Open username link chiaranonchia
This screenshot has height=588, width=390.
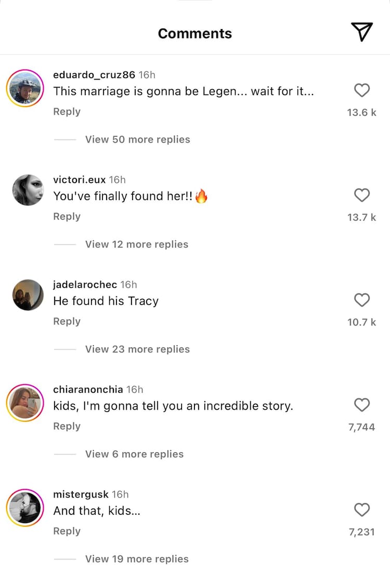pos(88,389)
